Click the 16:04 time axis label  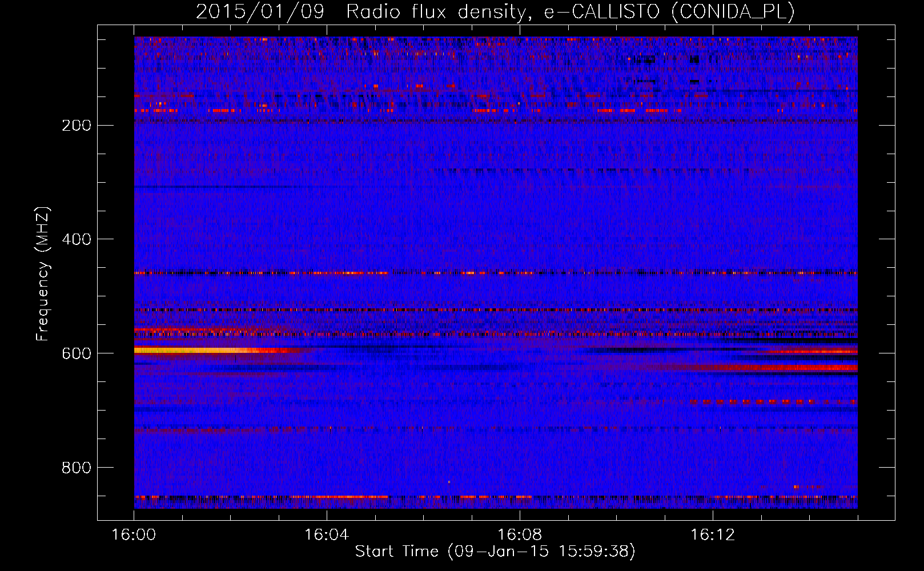tap(327, 535)
